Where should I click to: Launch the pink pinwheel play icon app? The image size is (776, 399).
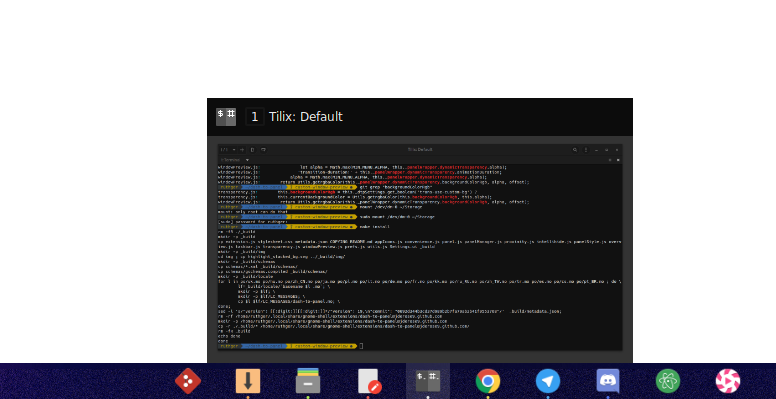[728, 381]
